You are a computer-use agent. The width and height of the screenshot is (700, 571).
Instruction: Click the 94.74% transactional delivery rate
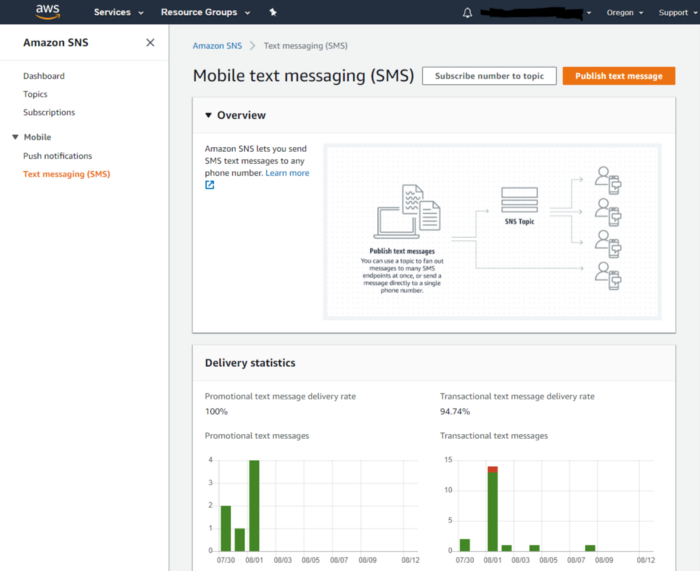455,412
